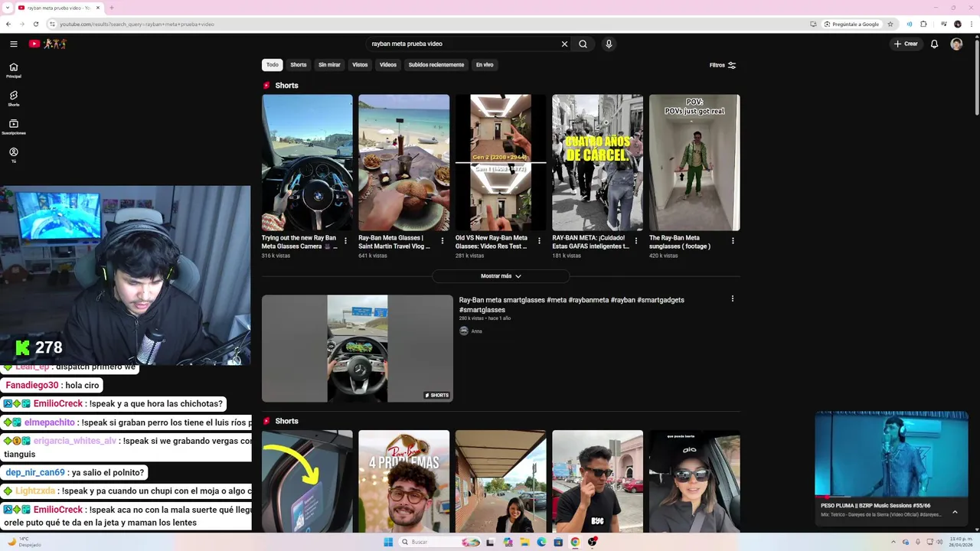Play the 'POVs just got real' short
Image resolution: width=980 pixels, height=551 pixels.
[x=694, y=162]
